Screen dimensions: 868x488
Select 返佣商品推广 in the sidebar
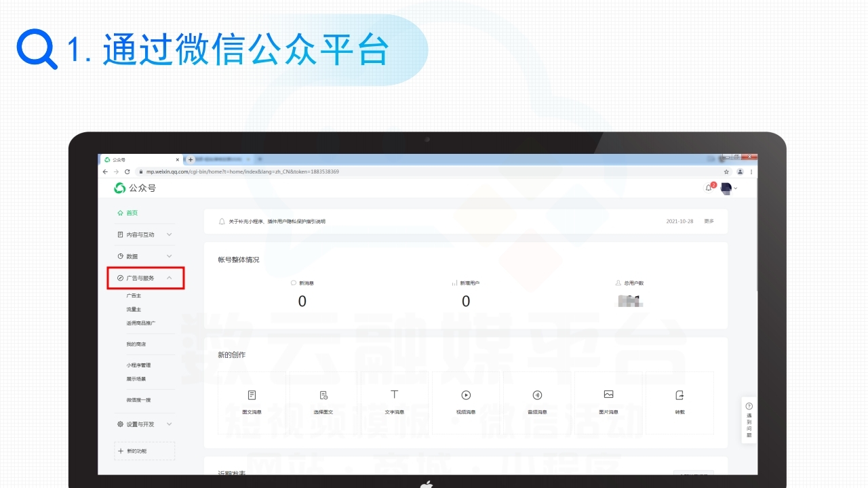click(x=141, y=323)
